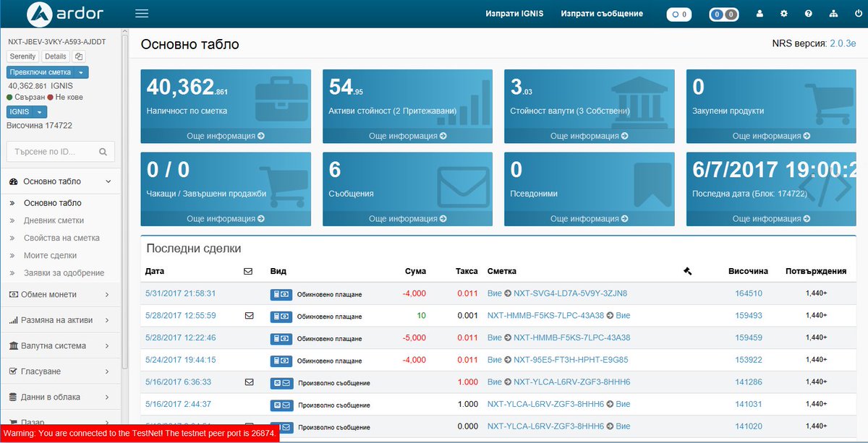This screenshot has height=443, width=868.
Task: Click the Височина column header
Action: click(x=748, y=271)
